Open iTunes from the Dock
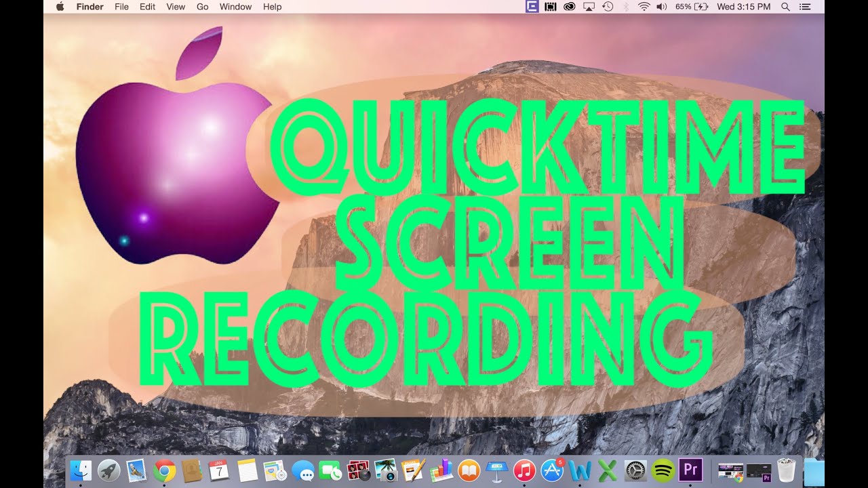The height and width of the screenshot is (488, 868). [524, 470]
